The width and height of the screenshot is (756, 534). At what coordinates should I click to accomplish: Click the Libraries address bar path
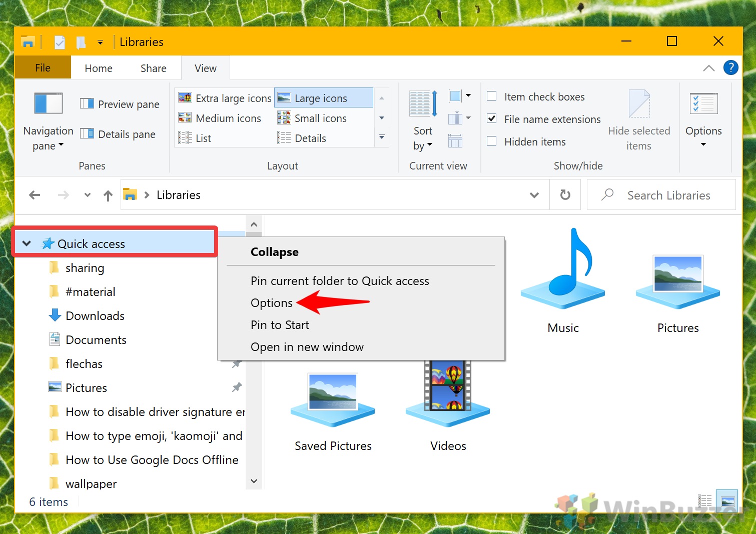coord(179,195)
